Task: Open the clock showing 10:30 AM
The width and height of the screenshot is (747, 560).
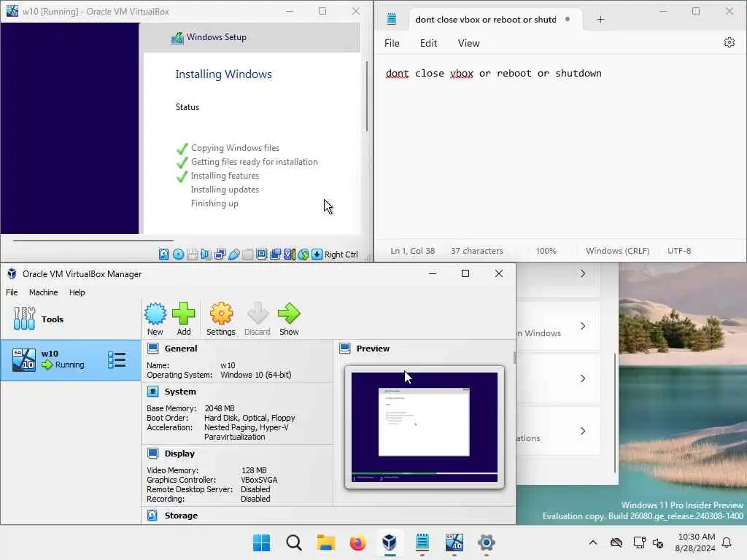Action: tap(695, 542)
